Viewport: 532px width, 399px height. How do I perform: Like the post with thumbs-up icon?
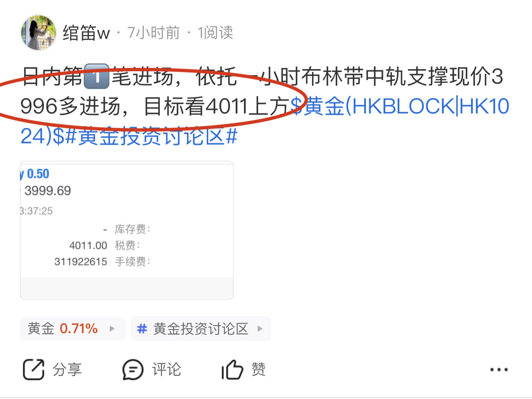[232, 369]
